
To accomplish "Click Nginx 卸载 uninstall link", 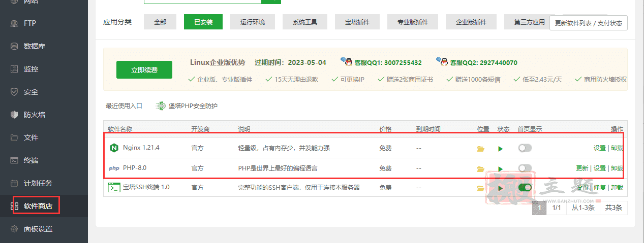I will coord(617,148).
